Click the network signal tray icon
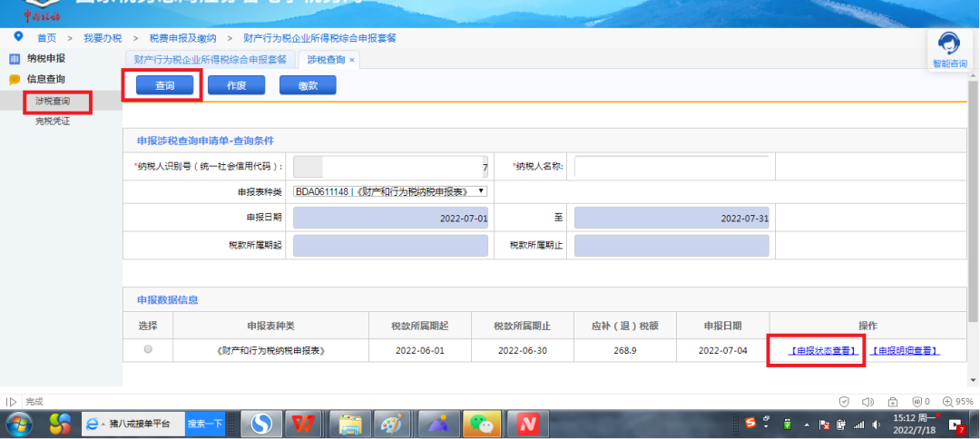 point(859,424)
